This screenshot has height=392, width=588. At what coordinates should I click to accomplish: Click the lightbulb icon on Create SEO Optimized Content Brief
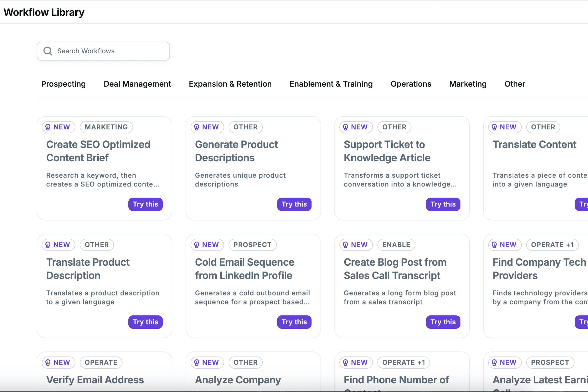[x=48, y=127]
